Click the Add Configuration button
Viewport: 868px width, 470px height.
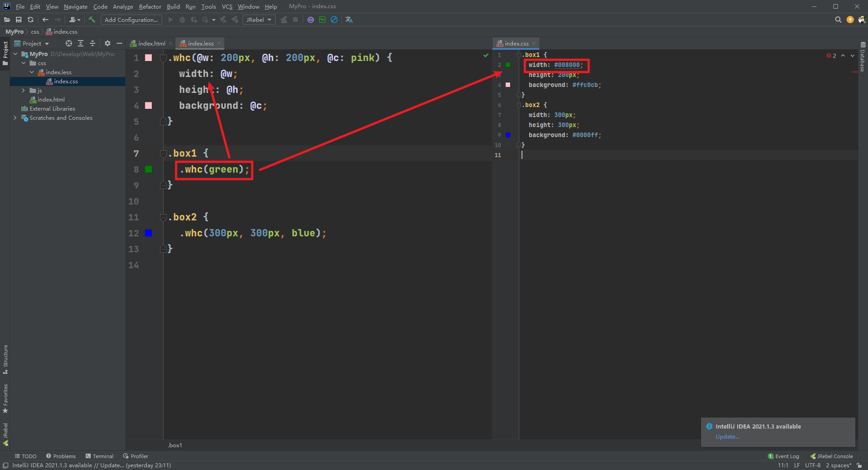point(131,20)
